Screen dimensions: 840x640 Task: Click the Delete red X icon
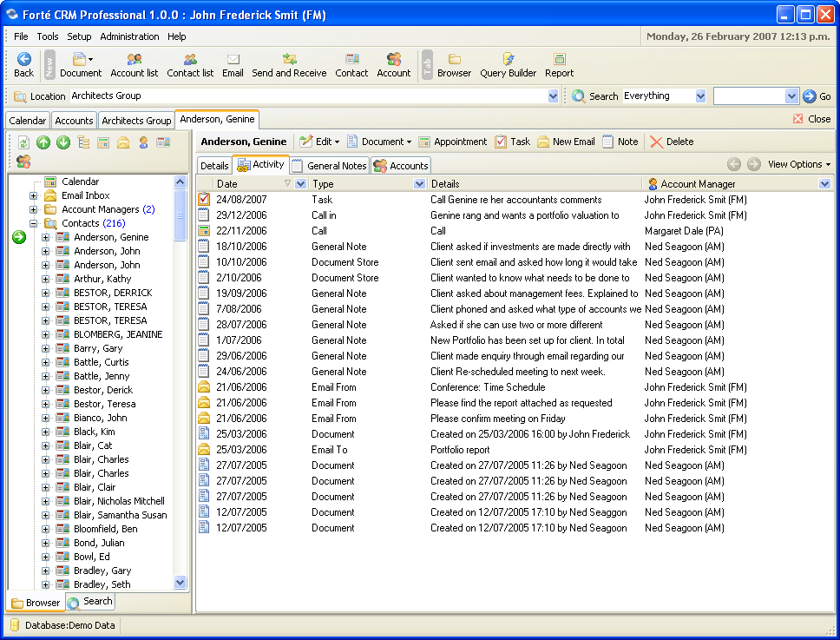point(672,142)
